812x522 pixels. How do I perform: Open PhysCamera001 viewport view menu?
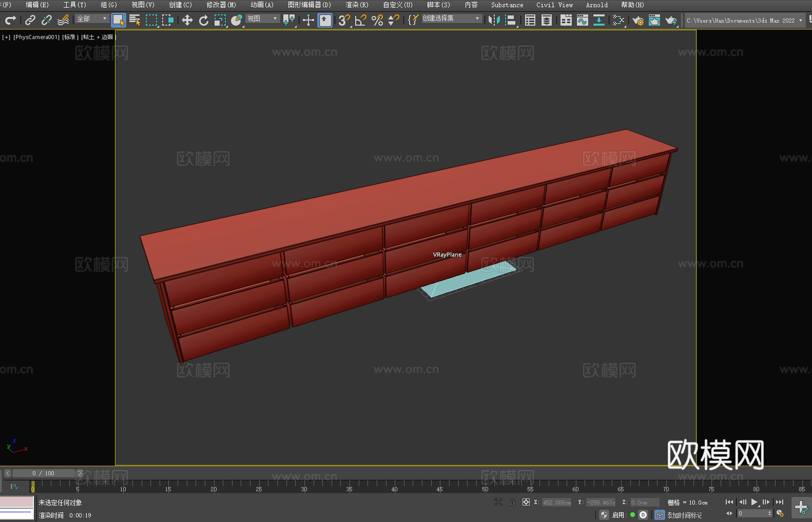coord(36,37)
